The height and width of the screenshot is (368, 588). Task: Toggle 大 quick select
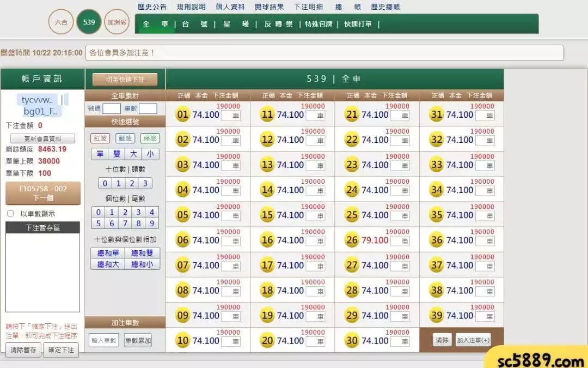coord(133,154)
